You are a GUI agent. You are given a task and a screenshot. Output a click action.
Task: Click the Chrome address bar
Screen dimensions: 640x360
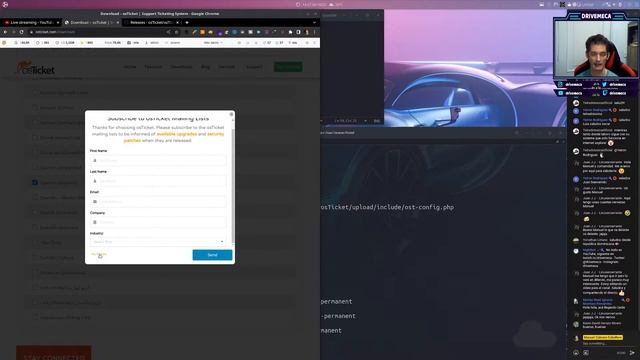point(98,32)
